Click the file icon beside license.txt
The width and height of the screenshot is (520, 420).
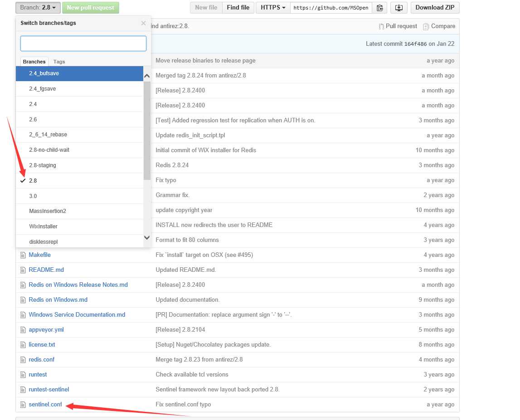(x=23, y=345)
